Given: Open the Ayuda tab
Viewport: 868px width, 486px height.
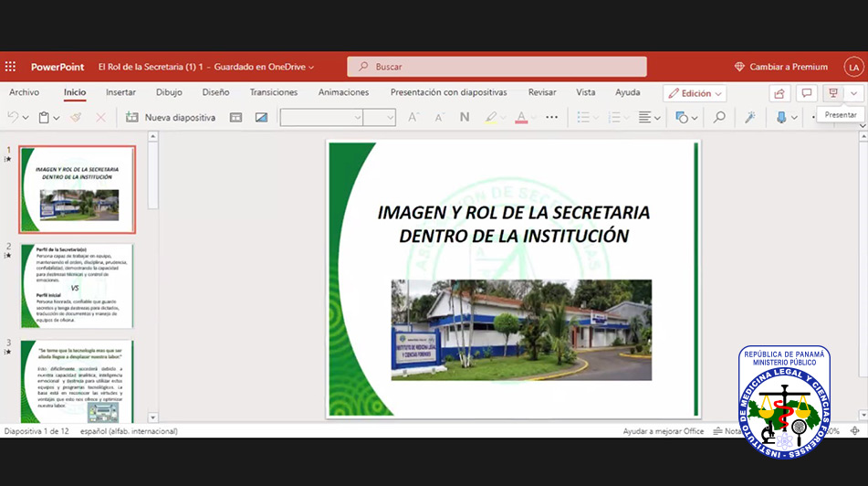Looking at the screenshot, I should coord(627,92).
